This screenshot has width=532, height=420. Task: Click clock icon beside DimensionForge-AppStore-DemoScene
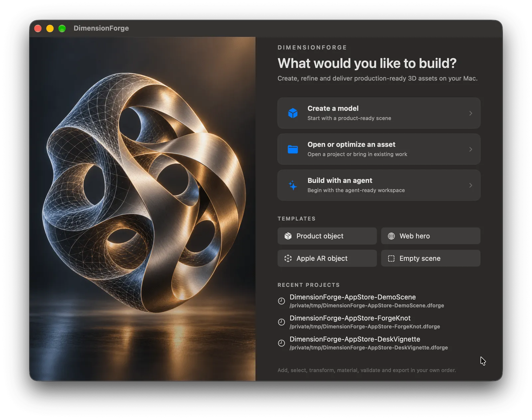click(281, 301)
